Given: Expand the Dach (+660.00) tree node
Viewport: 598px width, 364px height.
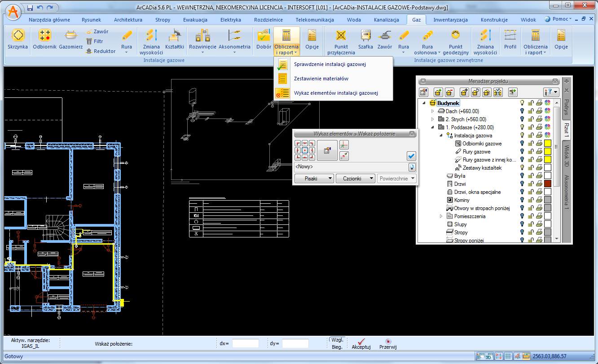Looking at the screenshot, I should click(x=433, y=111).
